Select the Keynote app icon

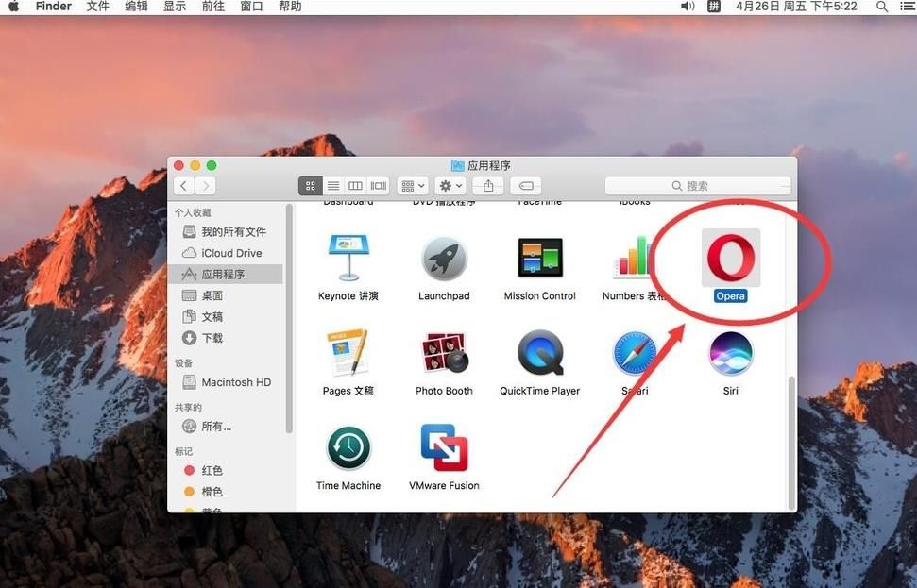[348, 258]
